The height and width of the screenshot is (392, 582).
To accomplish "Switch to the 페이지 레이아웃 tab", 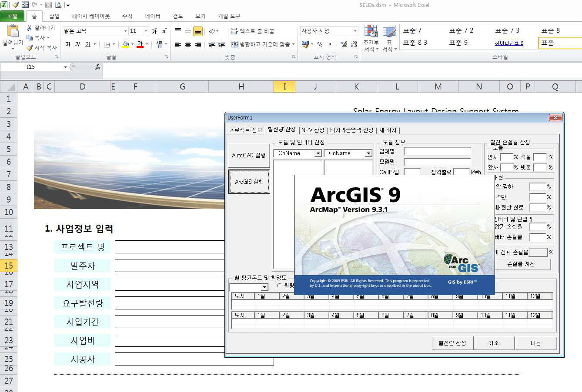I will (91, 16).
